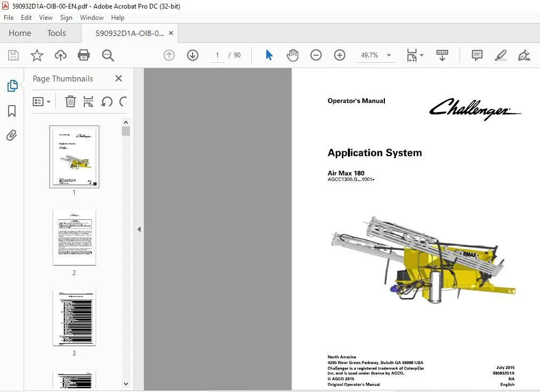Collapse the navigation pane arrow
This screenshot has height=392, width=540.
tap(139, 229)
